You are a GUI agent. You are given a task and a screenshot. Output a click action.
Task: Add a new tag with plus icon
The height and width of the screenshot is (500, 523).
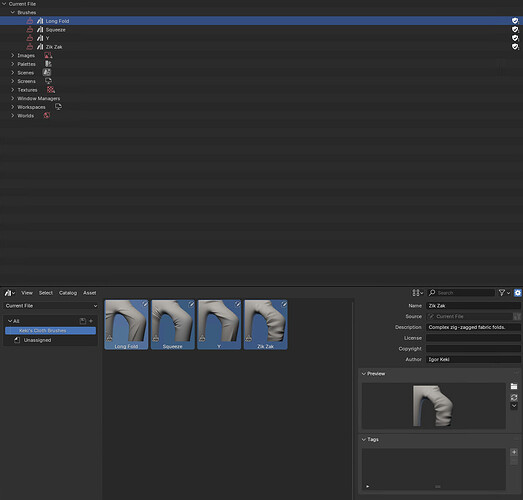[514, 452]
